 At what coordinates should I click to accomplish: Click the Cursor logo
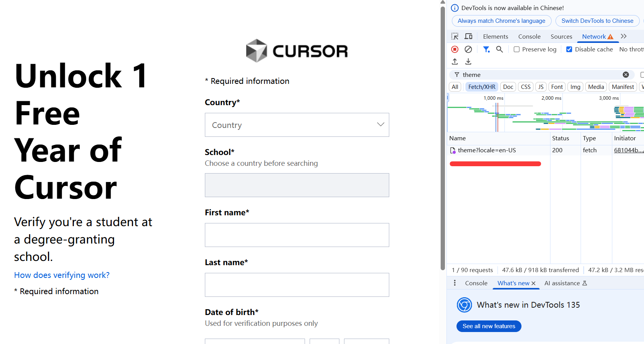297,51
